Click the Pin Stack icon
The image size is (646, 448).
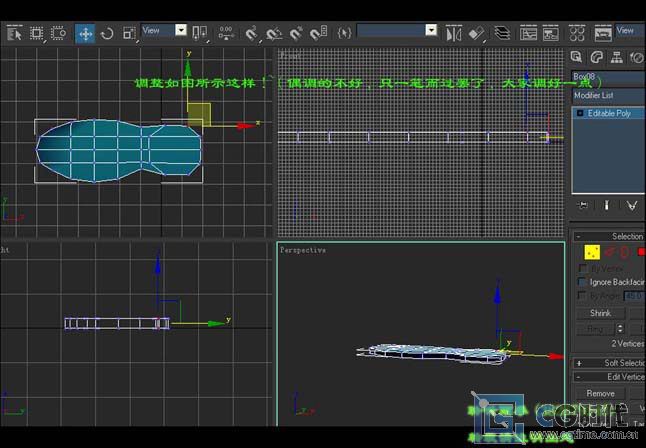tap(583, 205)
